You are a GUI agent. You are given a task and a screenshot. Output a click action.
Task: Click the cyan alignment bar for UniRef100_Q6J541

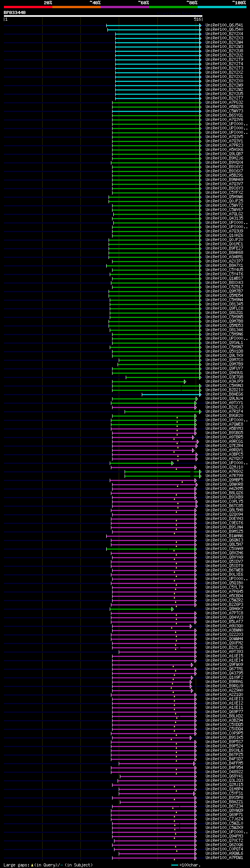click(x=154, y=25)
